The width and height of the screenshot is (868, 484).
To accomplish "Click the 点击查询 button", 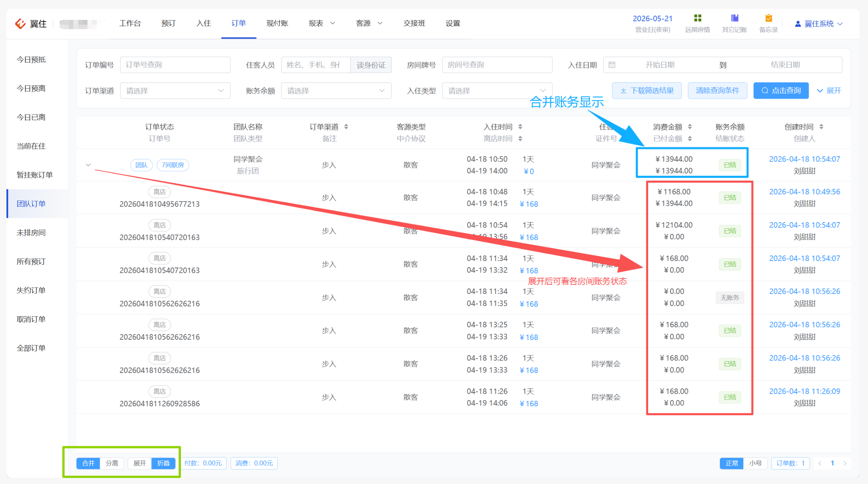I will (781, 91).
